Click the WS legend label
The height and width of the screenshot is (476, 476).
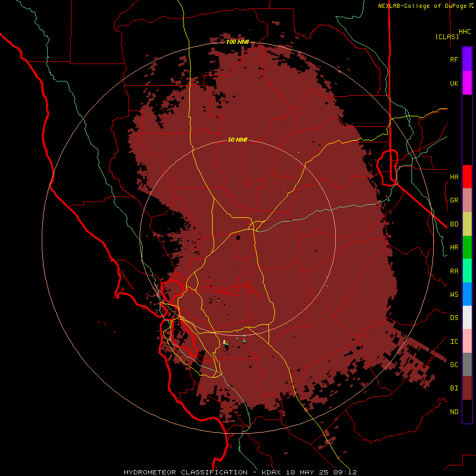click(454, 294)
